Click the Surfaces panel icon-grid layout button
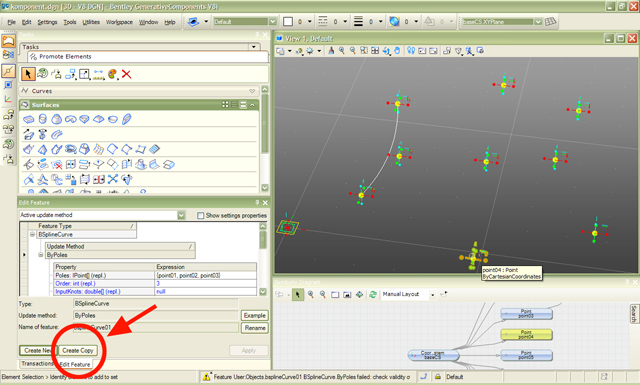This screenshot has width=640, height=385. [x=225, y=105]
